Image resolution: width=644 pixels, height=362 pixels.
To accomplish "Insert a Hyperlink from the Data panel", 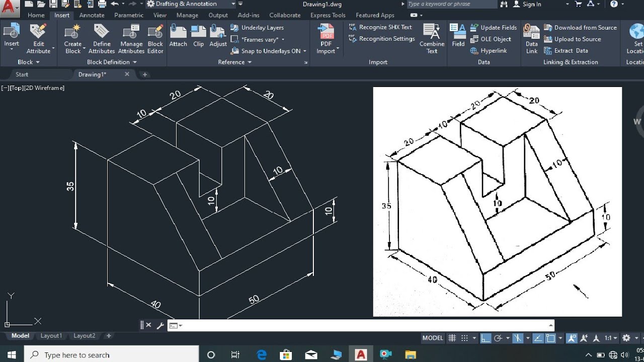I will click(489, 51).
